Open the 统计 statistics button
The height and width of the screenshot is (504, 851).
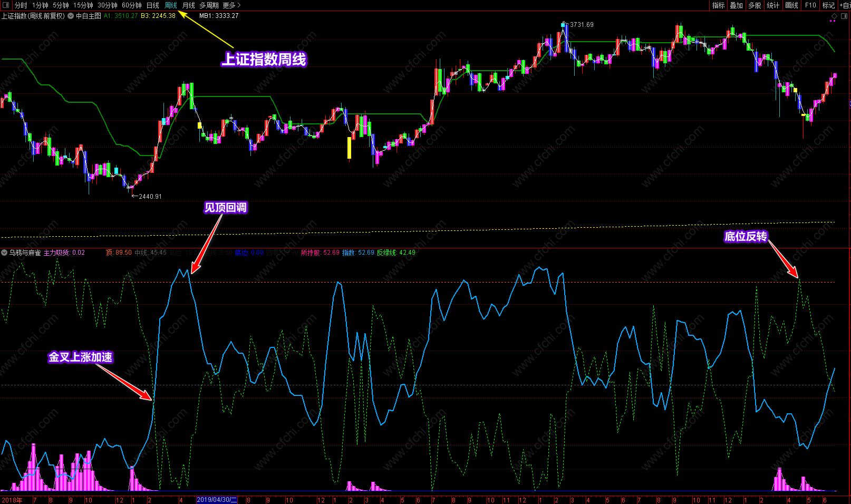tap(773, 5)
